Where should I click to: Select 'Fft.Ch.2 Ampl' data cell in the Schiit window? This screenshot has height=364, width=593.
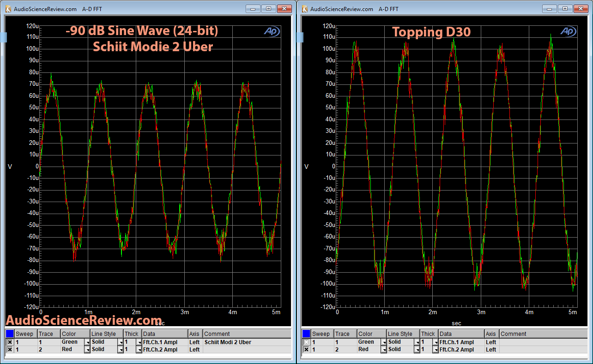165,350
